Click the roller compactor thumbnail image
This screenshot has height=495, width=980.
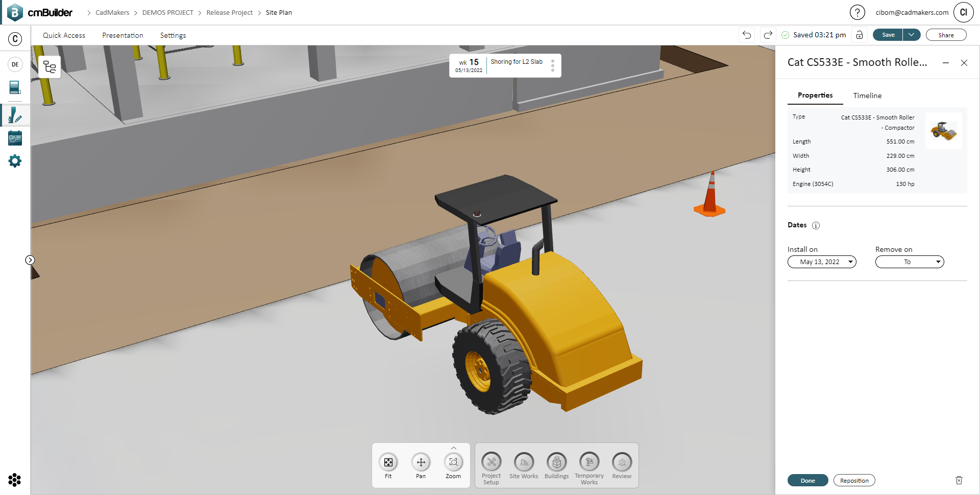(944, 131)
